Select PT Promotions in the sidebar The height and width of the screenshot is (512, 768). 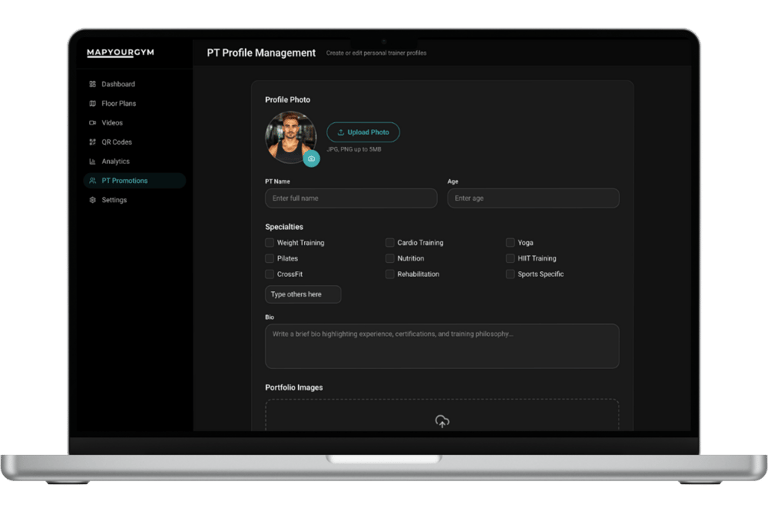tap(134, 181)
